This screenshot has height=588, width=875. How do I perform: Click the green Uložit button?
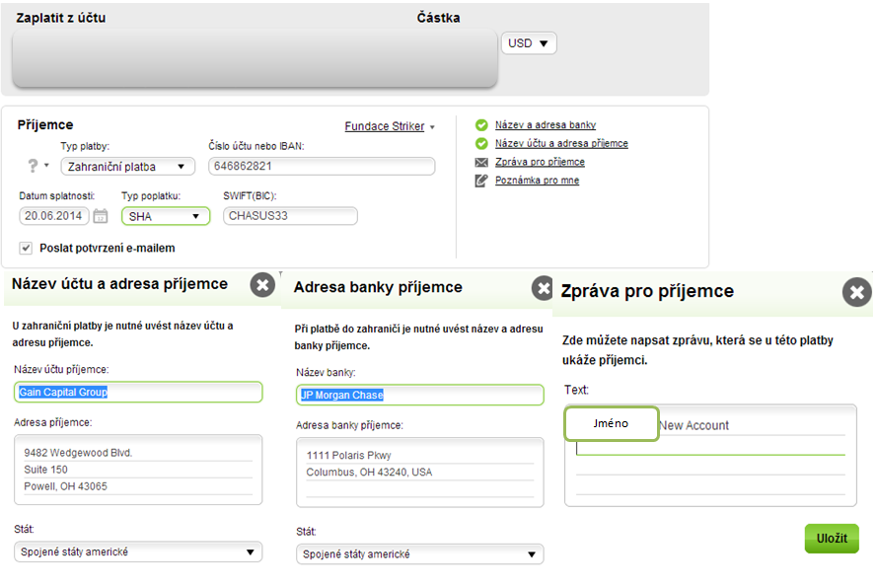tap(832, 539)
